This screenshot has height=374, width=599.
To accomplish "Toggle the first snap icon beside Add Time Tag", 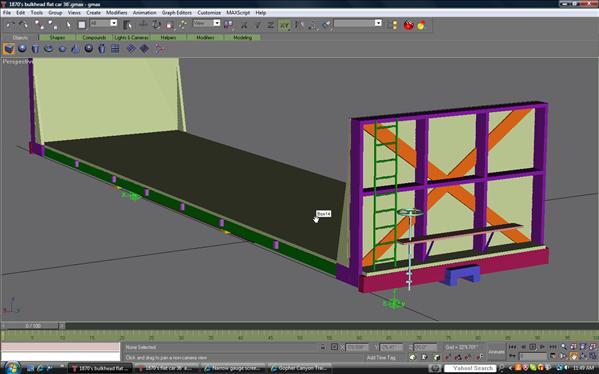I will (413, 357).
